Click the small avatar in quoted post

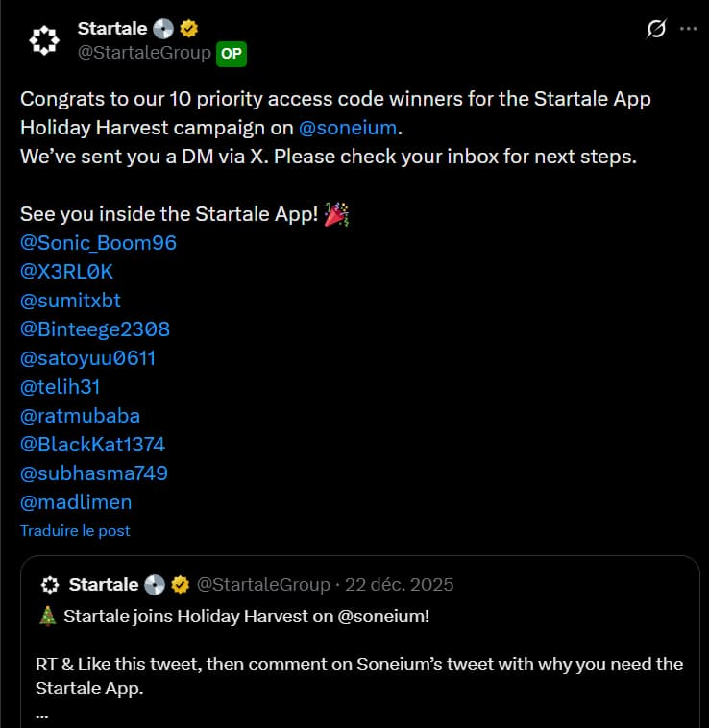(49, 585)
